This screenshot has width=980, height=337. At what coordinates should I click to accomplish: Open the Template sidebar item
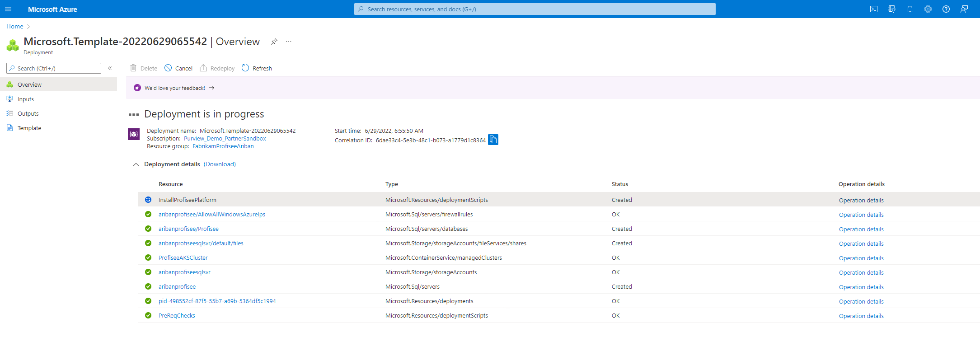point(29,128)
